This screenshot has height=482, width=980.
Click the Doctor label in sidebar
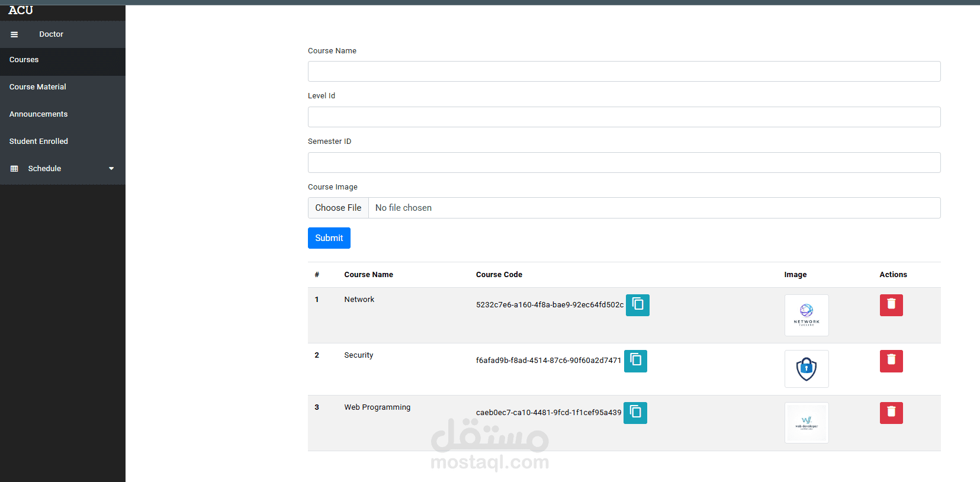pyautogui.click(x=52, y=34)
